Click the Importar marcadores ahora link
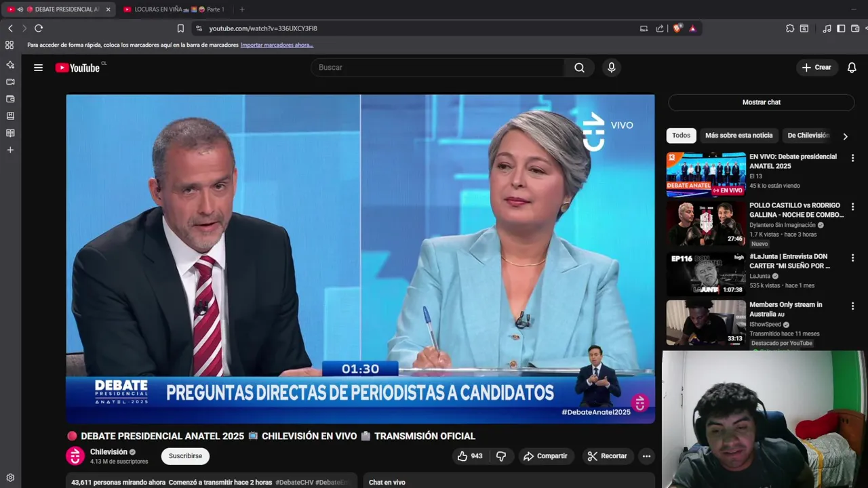868x488 pixels. [x=277, y=45]
